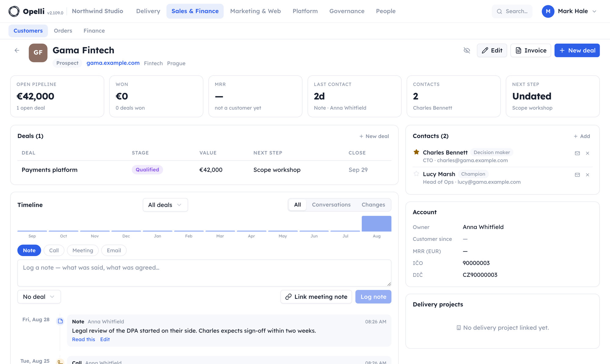Select the All timeline filter
This screenshot has height=364, width=610.
click(x=297, y=205)
